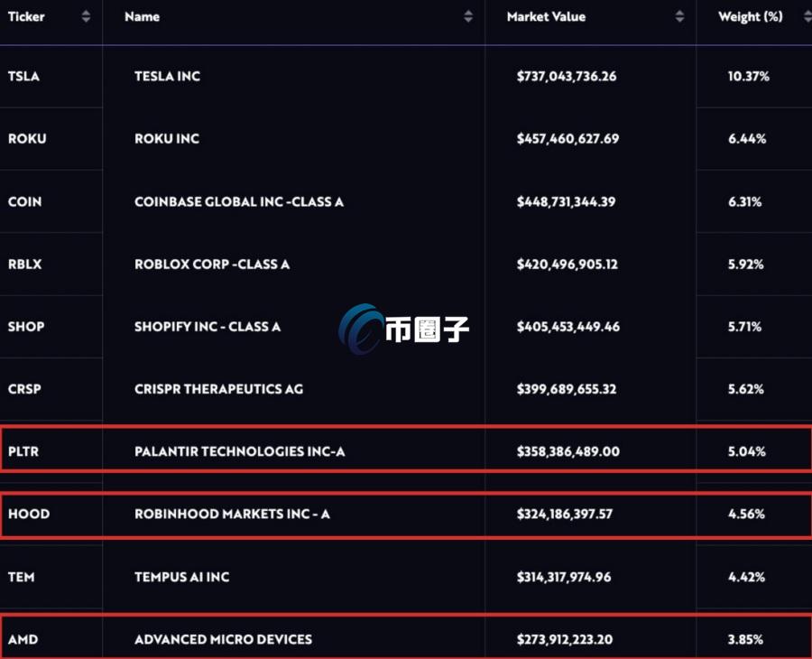Toggle Market Value sort arrows

679,16
